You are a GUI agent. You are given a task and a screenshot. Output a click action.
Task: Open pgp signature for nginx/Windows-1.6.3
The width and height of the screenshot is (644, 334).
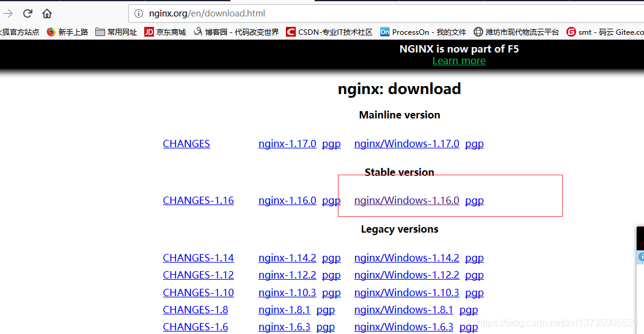[x=469, y=327]
